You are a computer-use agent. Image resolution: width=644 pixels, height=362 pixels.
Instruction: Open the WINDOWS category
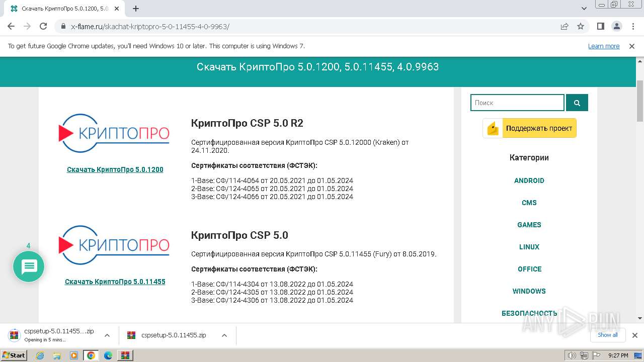click(x=529, y=291)
